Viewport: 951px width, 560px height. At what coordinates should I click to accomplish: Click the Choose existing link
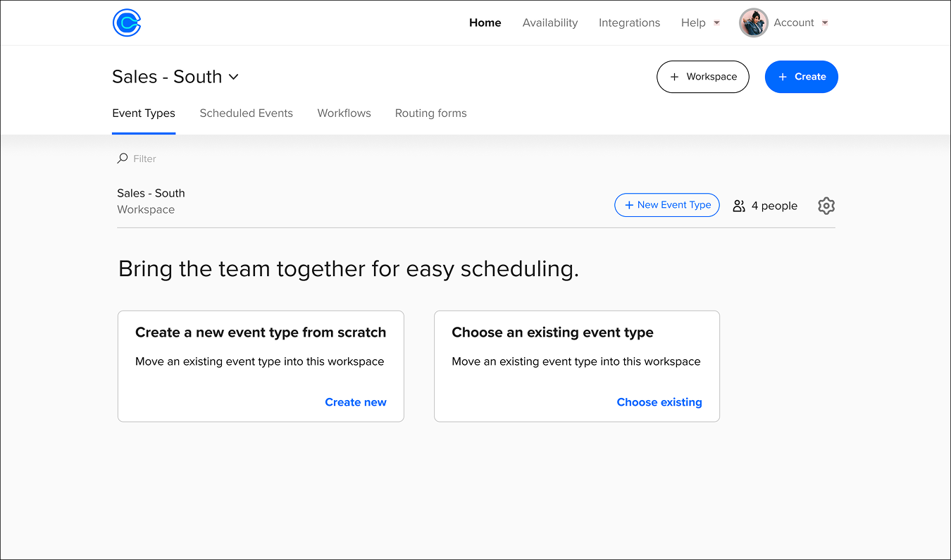(659, 402)
